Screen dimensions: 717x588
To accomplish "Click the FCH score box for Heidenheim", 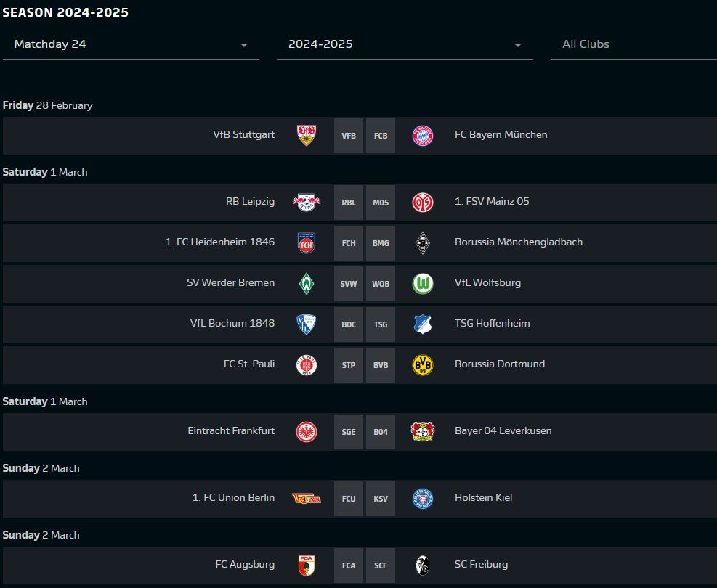I will (349, 243).
